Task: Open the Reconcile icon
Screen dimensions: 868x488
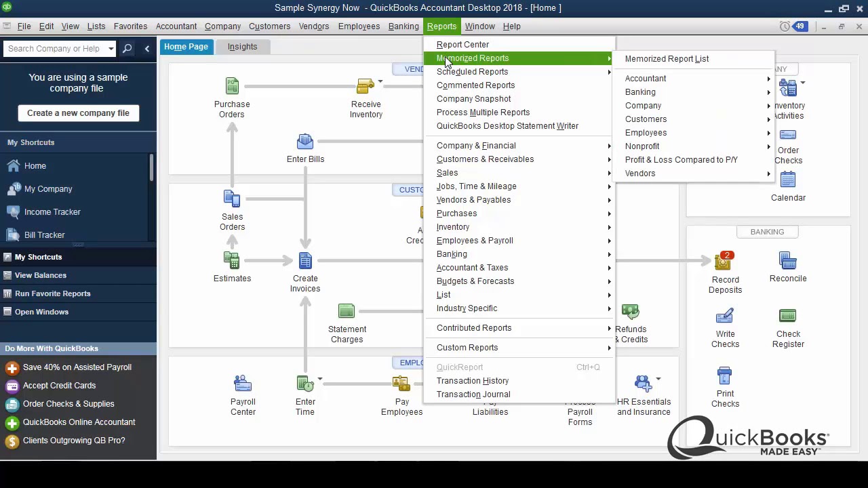Action: [x=788, y=260]
